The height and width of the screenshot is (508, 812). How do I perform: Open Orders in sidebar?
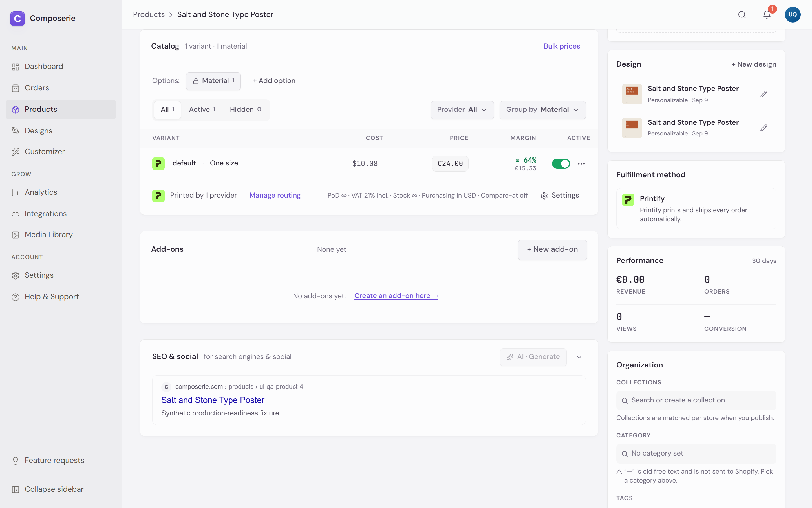point(61,88)
